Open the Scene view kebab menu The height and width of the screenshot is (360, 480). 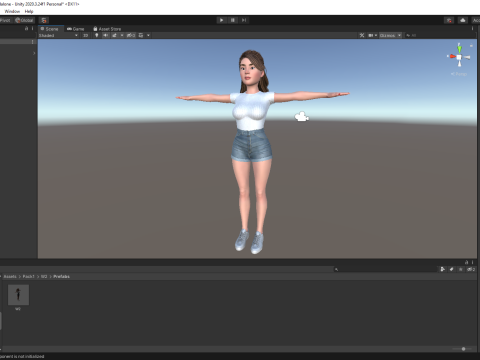tap(472, 29)
